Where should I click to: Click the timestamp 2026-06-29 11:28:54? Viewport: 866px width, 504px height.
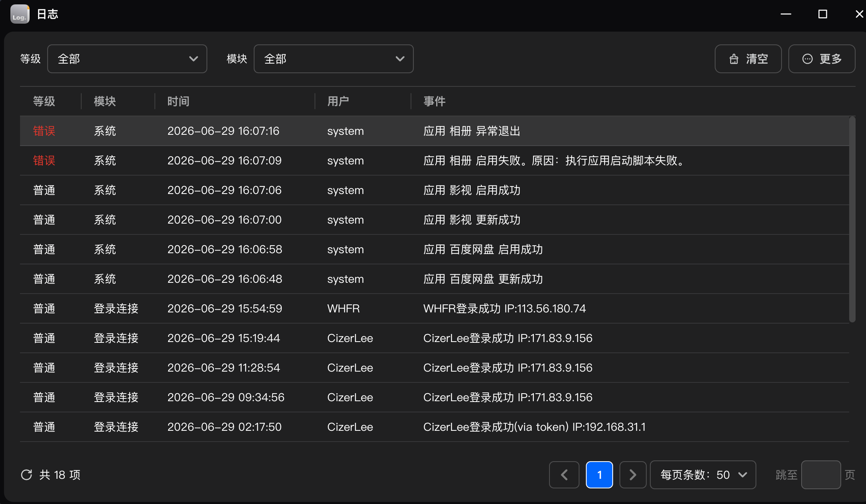pos(224,368)
